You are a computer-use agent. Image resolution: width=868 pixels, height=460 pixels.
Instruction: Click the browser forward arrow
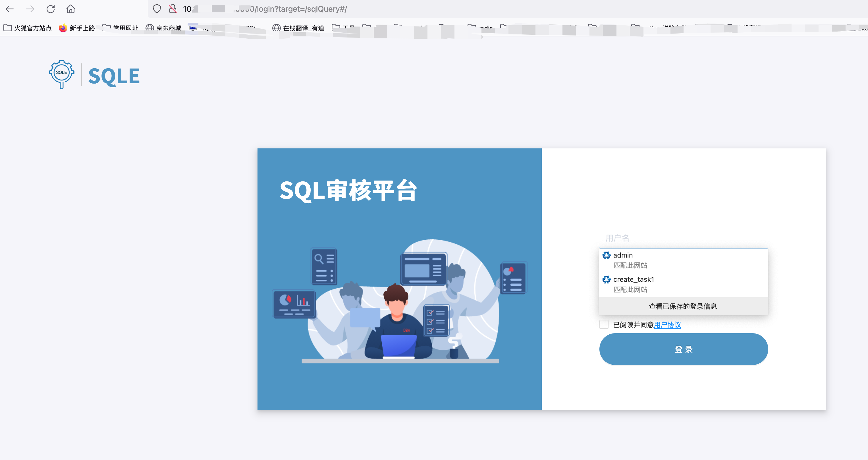click(x=30, y=9)
